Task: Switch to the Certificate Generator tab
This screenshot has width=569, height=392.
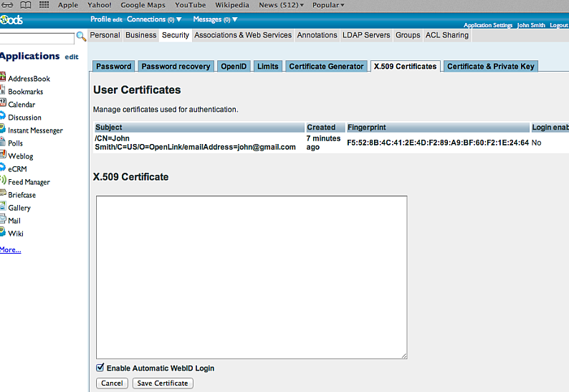Action: tap(326, 66)
